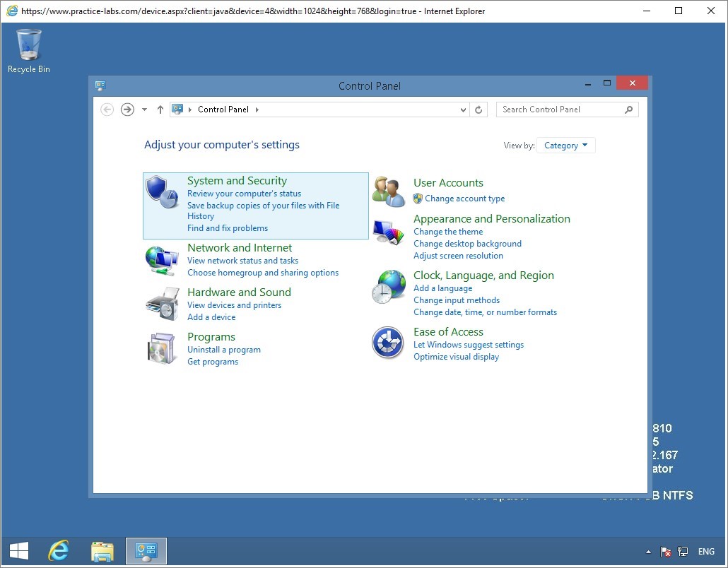The height and width of the screenshot is (568, 728).
Task: Show hidden system tray icons
Action: click(648, 552)
